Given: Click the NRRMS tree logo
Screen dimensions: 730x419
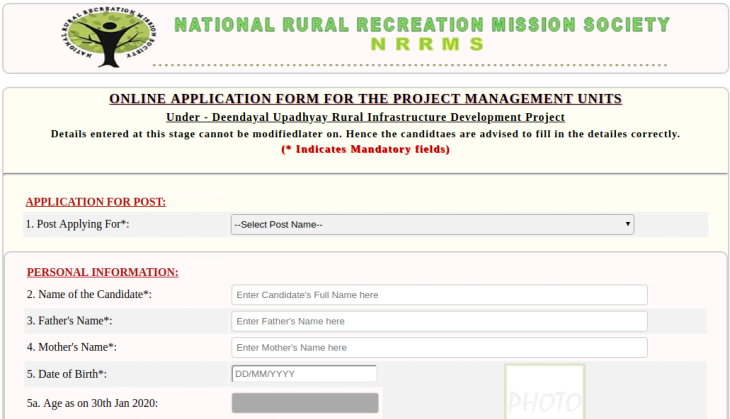Looking at the screenshot, I should coord(109,37).
